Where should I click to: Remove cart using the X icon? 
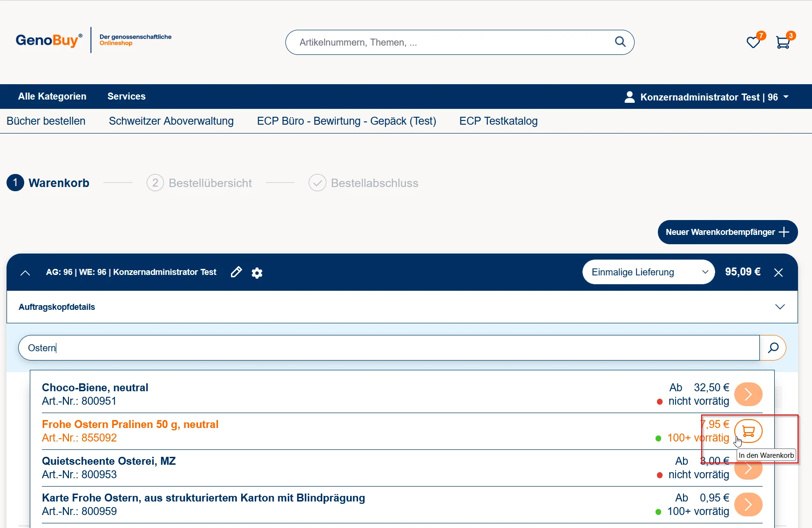point(778,273)
